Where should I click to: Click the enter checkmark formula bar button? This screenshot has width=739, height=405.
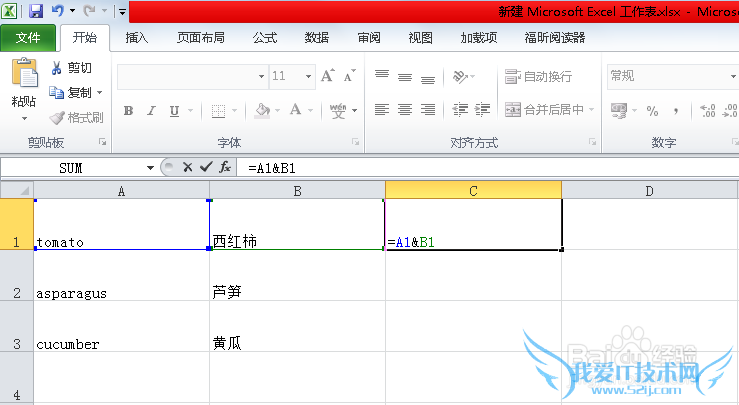(x=206, y=167)
